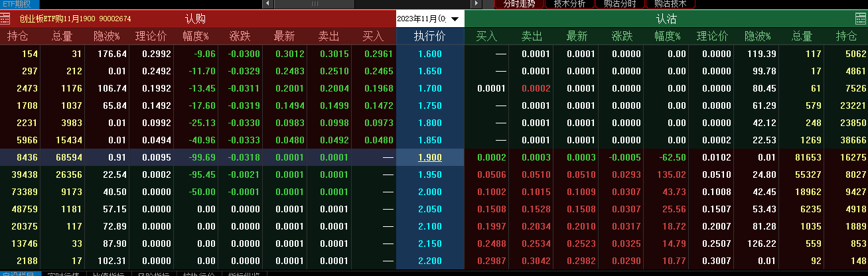Sort puts by 最新 header under 认沽

pyautogui.click(x=577, y=36)
